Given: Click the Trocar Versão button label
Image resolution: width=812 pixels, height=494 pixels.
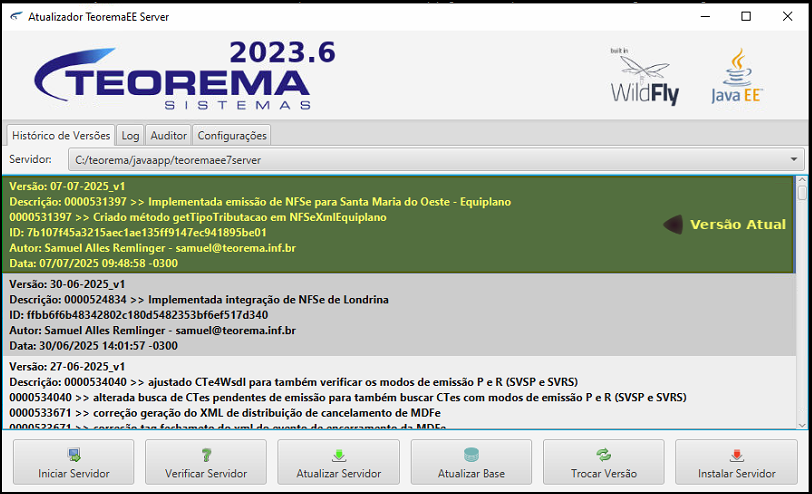Looking at the screenshot, I should [604, 473].
